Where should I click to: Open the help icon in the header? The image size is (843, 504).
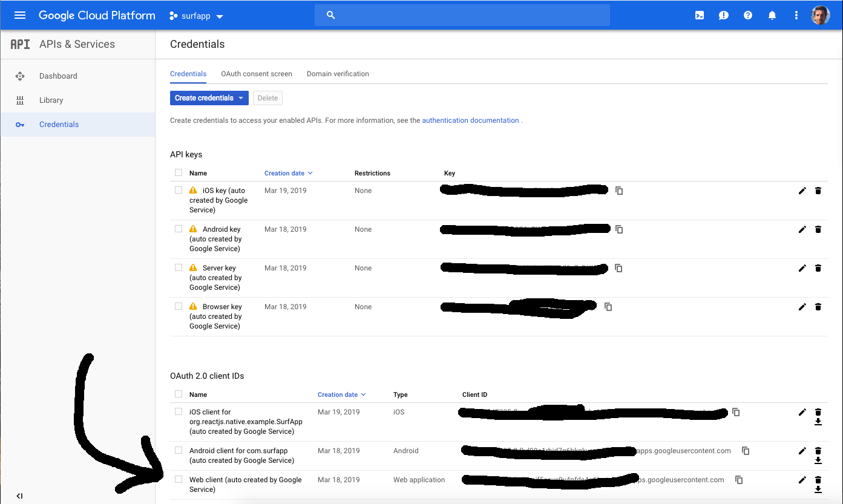[x=748, y=15]
